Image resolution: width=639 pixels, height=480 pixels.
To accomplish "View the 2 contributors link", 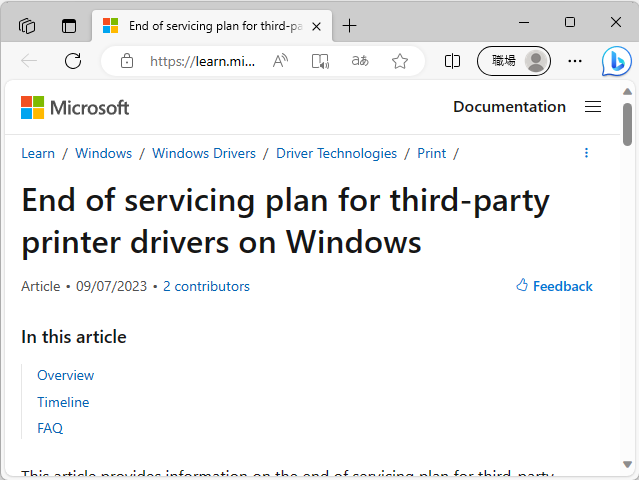I will [x=206, y=286].
